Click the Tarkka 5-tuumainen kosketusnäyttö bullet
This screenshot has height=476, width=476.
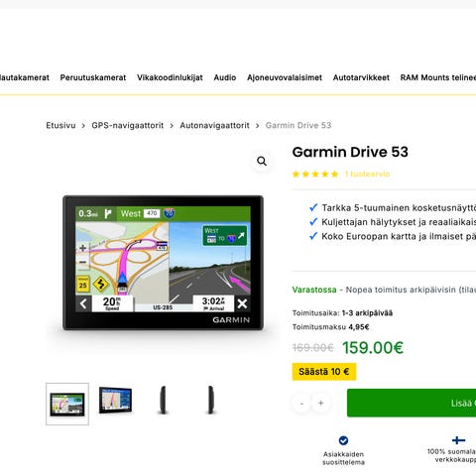[x=393, y=207]
